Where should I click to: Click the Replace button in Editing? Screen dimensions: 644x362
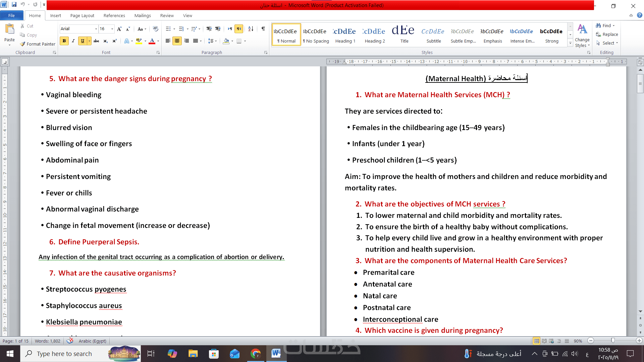pyautogui.click(x=607, y=34)
